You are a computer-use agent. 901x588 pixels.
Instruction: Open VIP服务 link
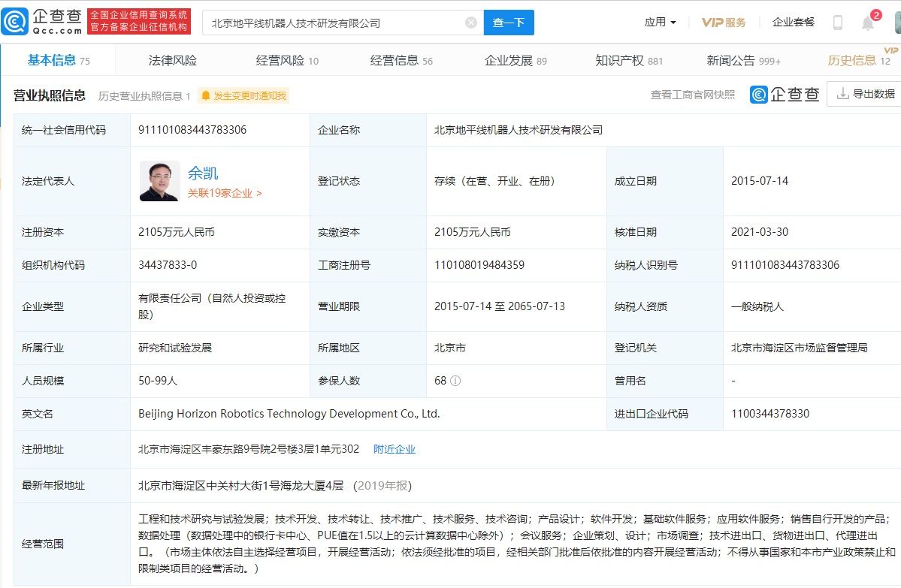[724, 23]
